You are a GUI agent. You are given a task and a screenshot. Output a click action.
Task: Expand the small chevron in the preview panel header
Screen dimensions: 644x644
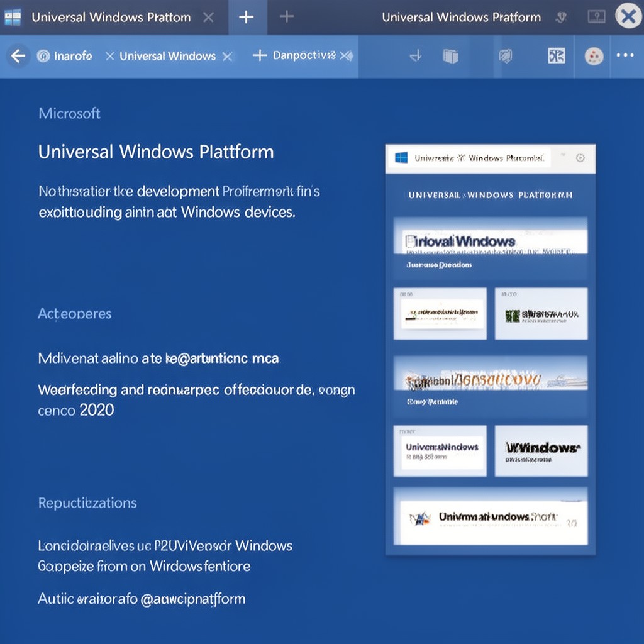point(563,155)
